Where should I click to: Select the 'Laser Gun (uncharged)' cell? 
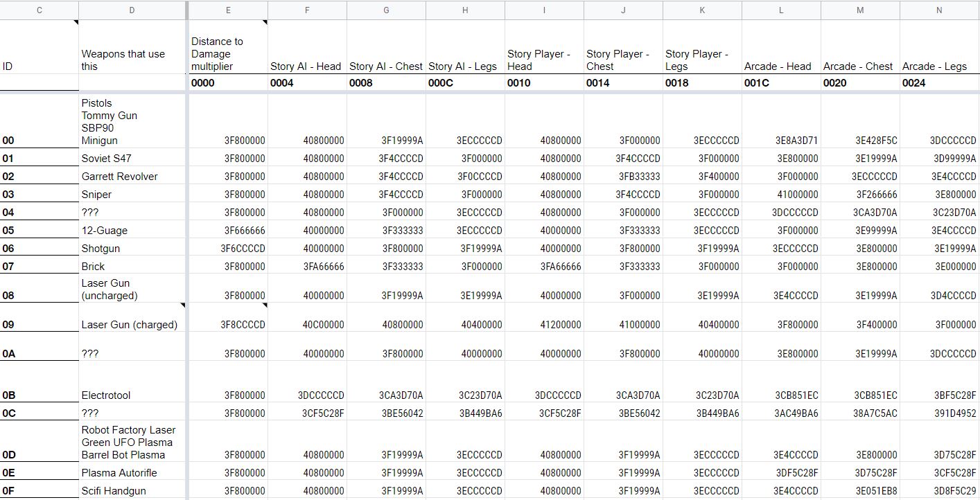click(132, 289)
